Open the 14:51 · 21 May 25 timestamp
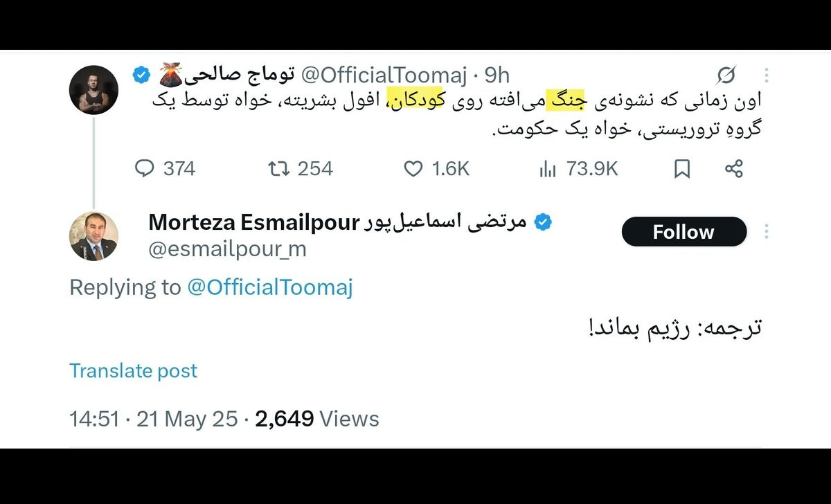The image size is (831, 504). [x=153, y=418]
